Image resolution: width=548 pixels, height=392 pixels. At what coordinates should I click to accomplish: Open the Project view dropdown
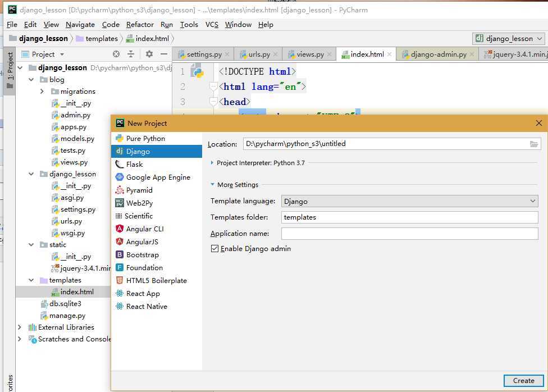click(x=62, y=54)
